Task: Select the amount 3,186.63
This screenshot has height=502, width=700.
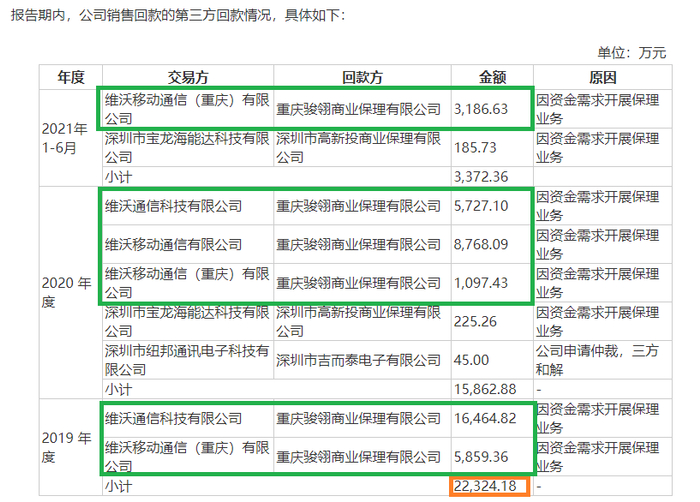Action: tap(481, 109)
